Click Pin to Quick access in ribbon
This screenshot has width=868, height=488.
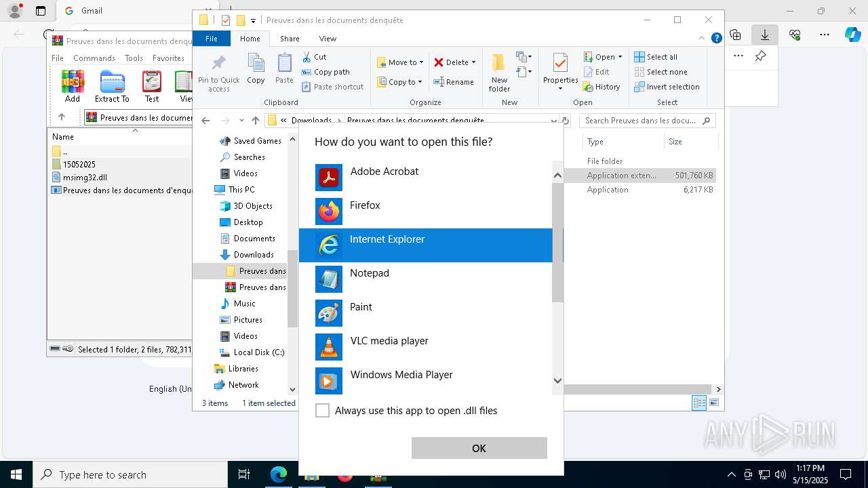point(219,73)
